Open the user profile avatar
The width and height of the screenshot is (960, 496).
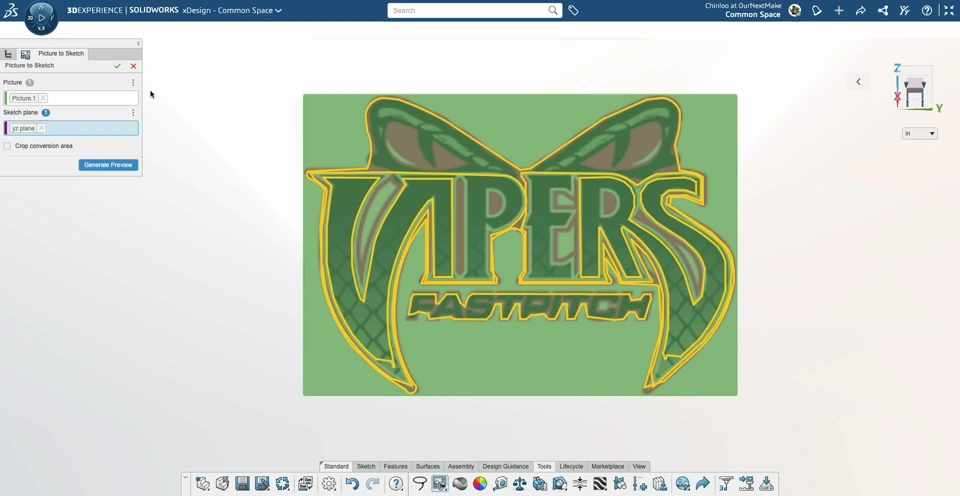(x=795, y=10)
